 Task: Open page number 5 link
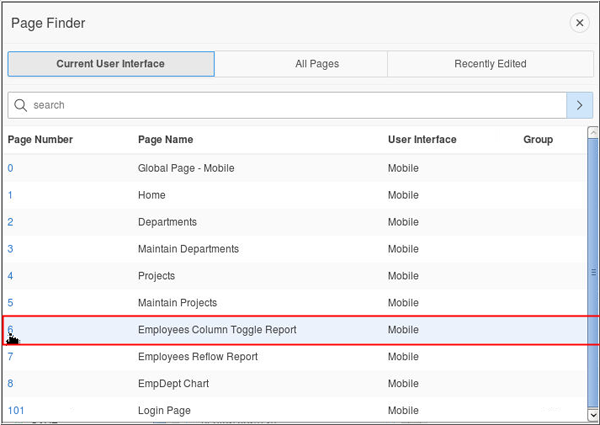(x=11, y=303)
